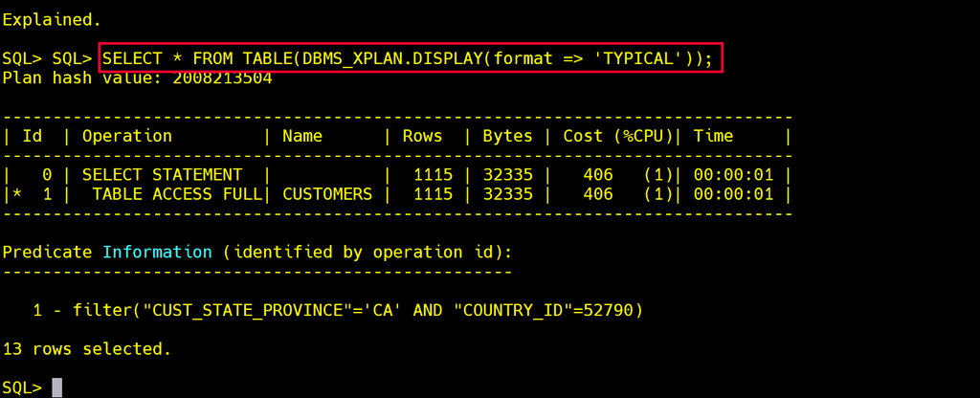
Task: Click the Rows column header
Action: pyautogui.click(x=422, y=136)
